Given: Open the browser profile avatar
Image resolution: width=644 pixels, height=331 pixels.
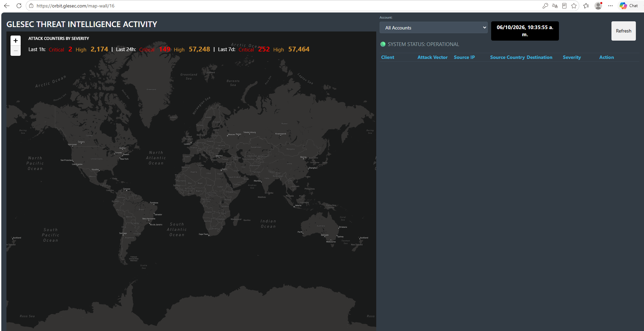Looking at the screenshot, I should (x=598, y=6).
